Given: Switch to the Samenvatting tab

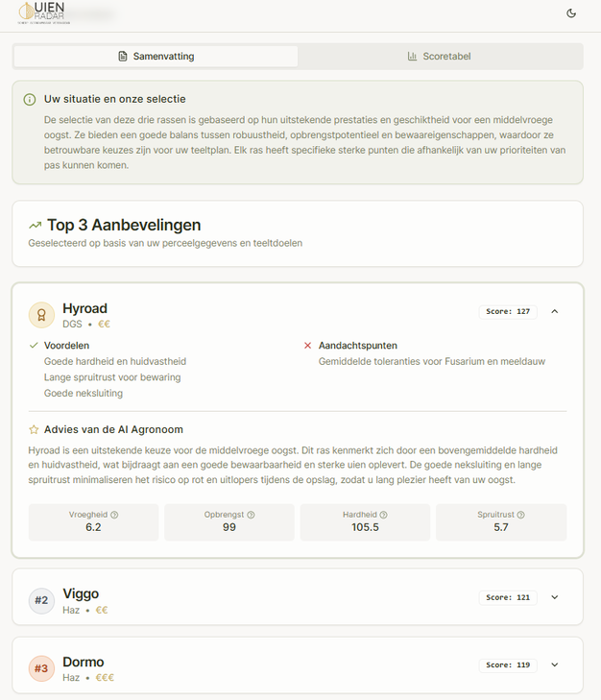Looking at the screenshot, I should tap(156, 57).
